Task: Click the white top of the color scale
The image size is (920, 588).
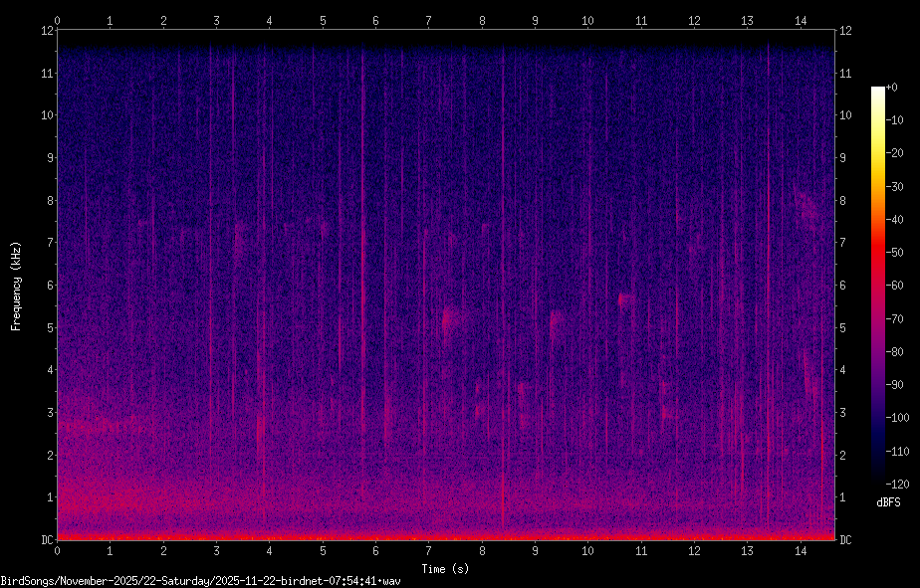Action: [877, 91]
